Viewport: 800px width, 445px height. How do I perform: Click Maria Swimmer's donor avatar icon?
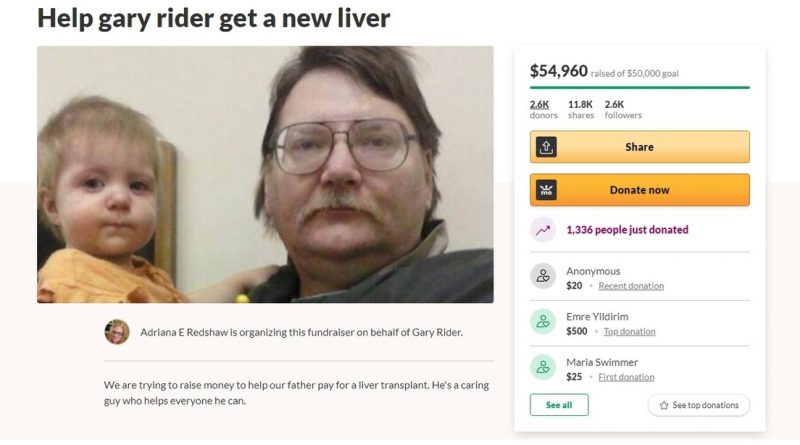tap(543, 367)
